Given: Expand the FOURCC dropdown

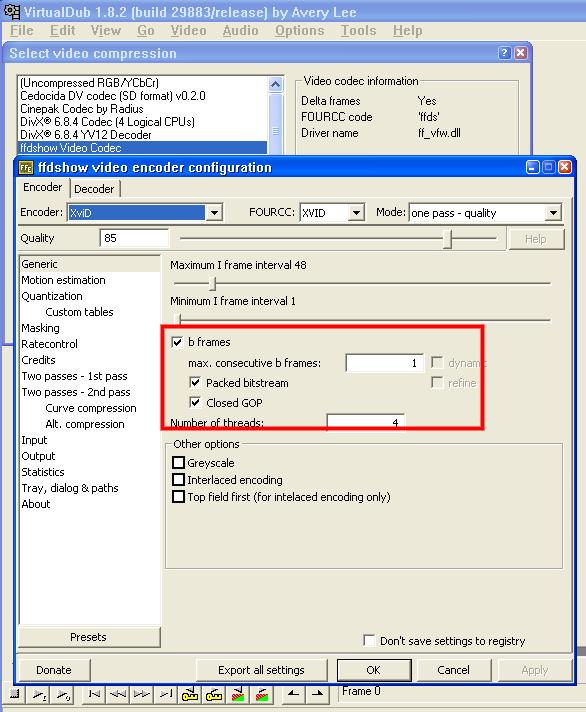Looking at the screenshot, I should pos(332,213).
